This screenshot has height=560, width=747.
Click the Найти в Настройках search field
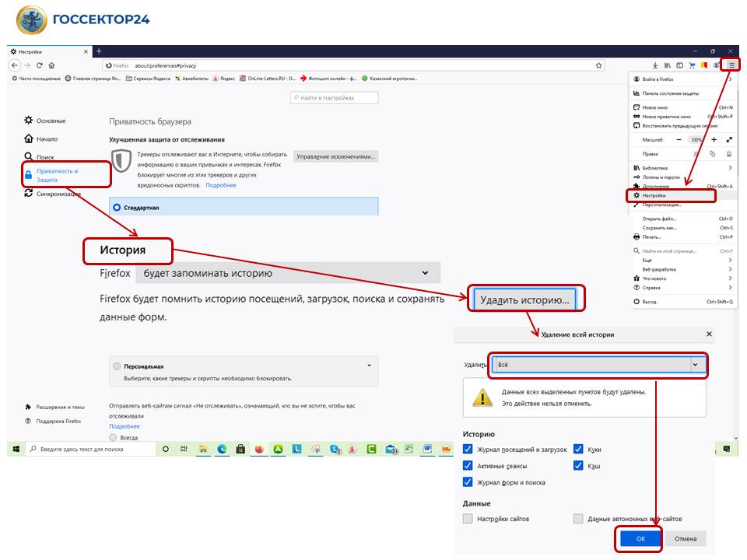click(334, 98)
